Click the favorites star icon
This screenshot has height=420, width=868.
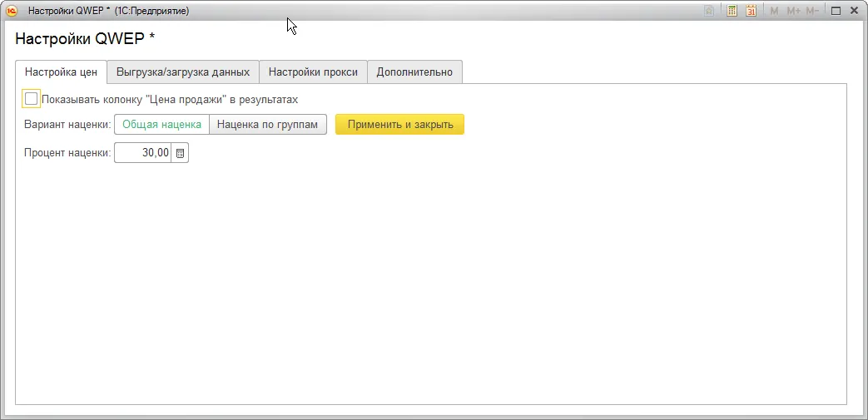coord(709,11)
